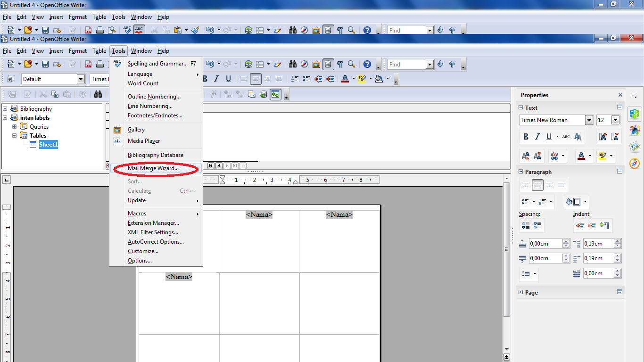Open the Default paragraph style dropdown
This screenshot has height=362, width=644.
click(x=81, y=79)
